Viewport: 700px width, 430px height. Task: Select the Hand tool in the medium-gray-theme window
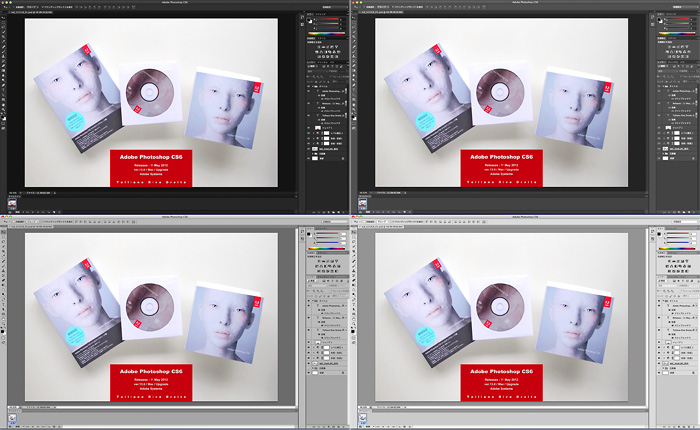click(4, 319)
